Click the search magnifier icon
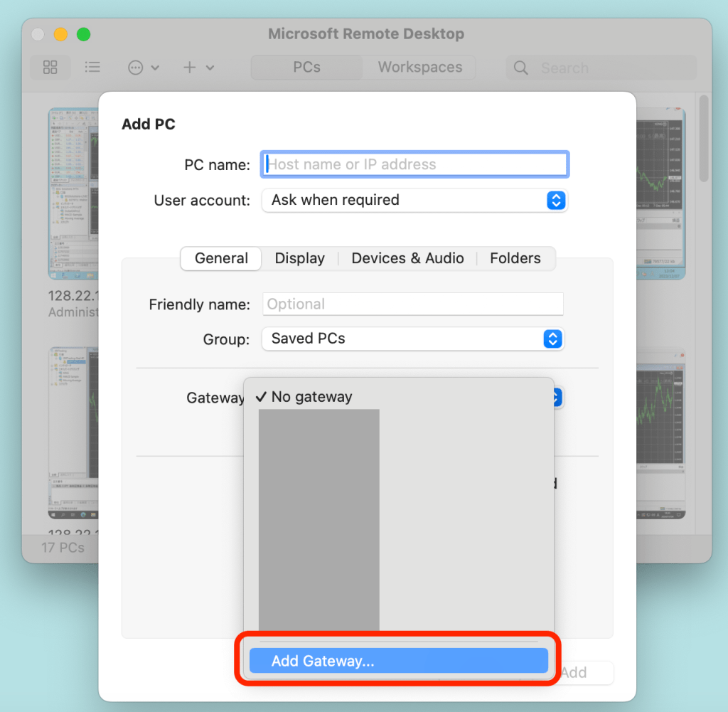 [x=521, y=68]
